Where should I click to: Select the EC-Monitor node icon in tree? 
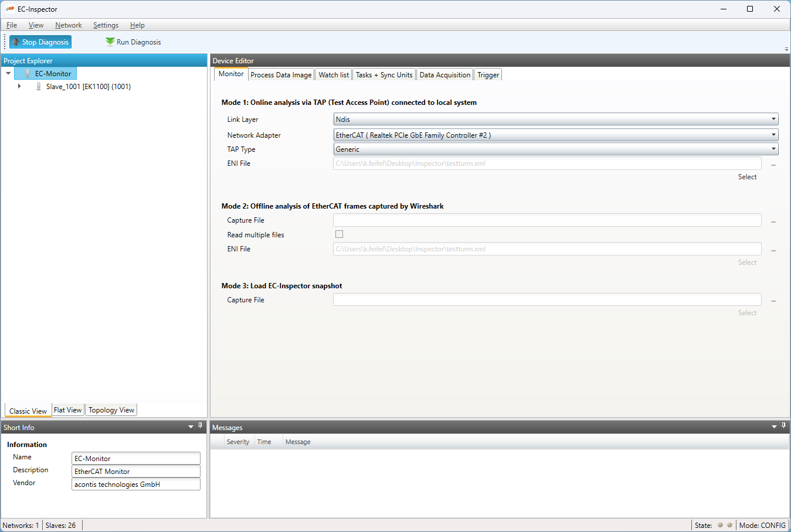click(27, 74)
